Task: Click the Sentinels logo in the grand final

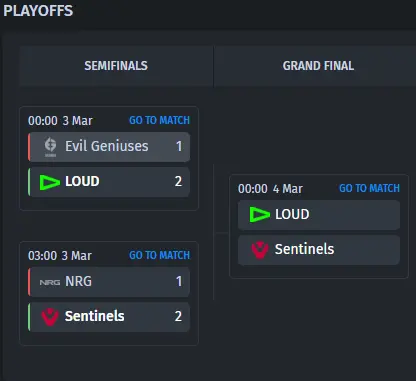Action: 260,250
